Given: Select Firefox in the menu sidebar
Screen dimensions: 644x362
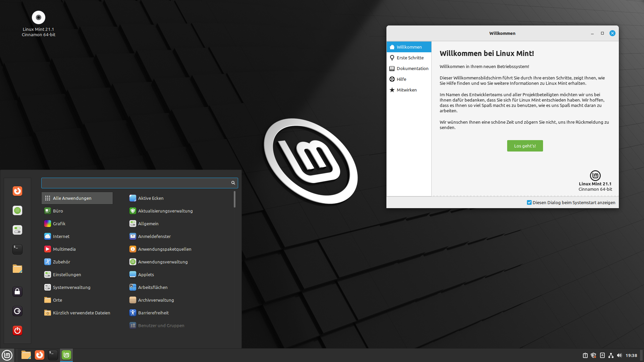Looking at the screenshot, I should pyautogui.click(x=17, y=191).
